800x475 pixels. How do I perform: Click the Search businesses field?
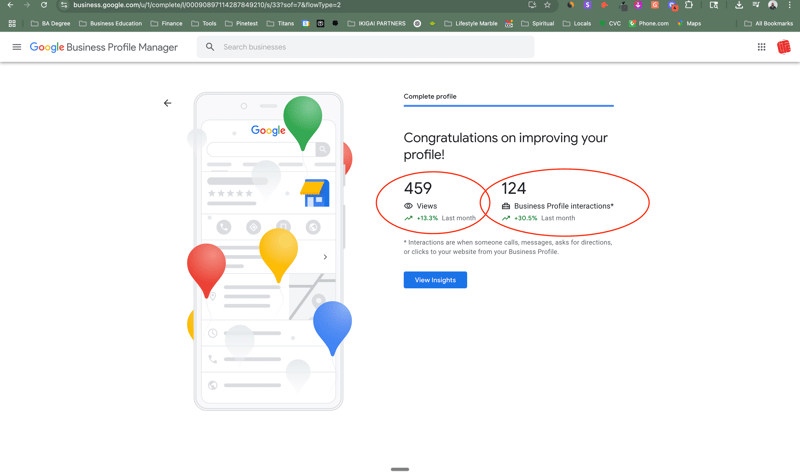(365, 47)
